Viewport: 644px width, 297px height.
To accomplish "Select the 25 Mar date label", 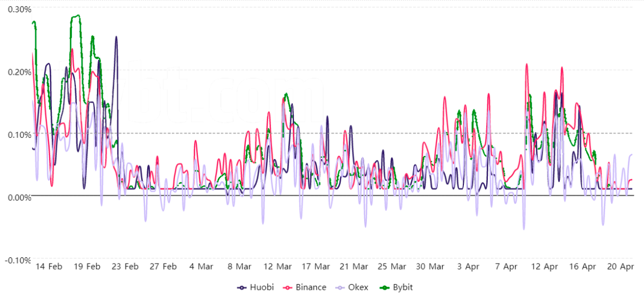I will pyautogui.click(x=391, y=266).
